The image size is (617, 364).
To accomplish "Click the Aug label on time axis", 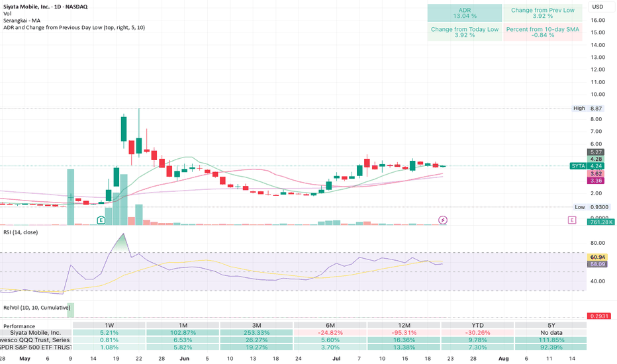I will pos(503,359).
